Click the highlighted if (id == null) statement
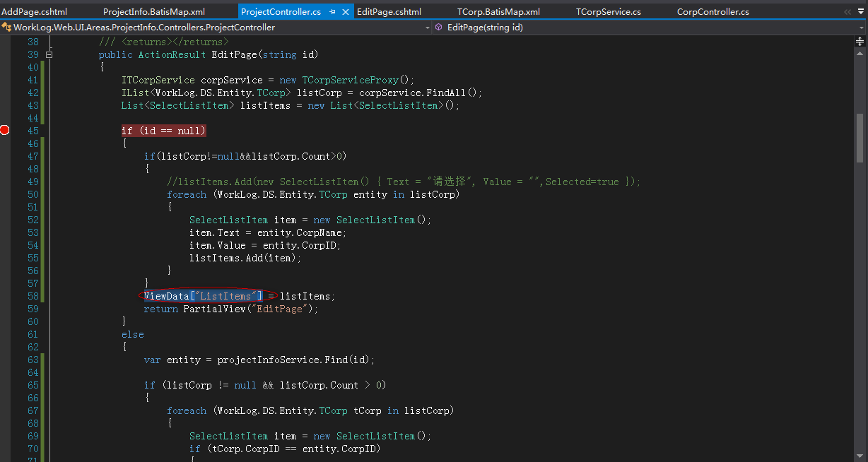Screen dimensions: 868x462 point(163,131)
